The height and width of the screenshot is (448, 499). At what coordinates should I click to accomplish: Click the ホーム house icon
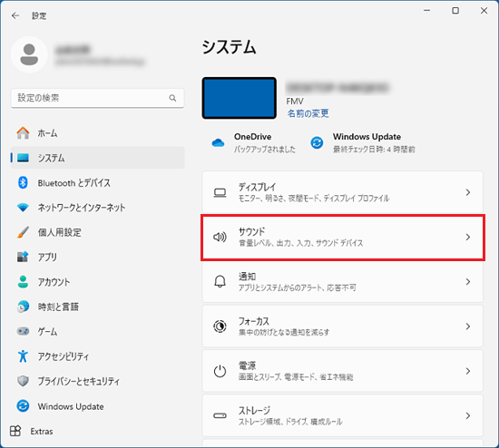(23, 133)
